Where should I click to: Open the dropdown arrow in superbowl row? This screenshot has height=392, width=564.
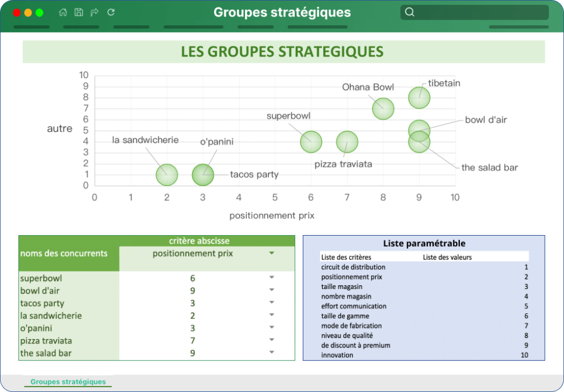tap(272, 277)
